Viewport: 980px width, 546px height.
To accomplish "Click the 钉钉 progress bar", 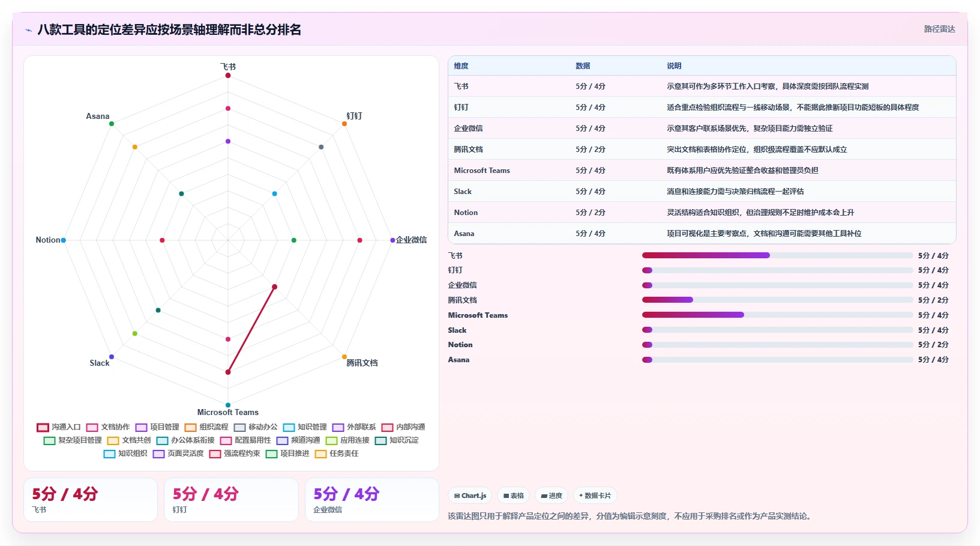I will [x=777, y=270].
